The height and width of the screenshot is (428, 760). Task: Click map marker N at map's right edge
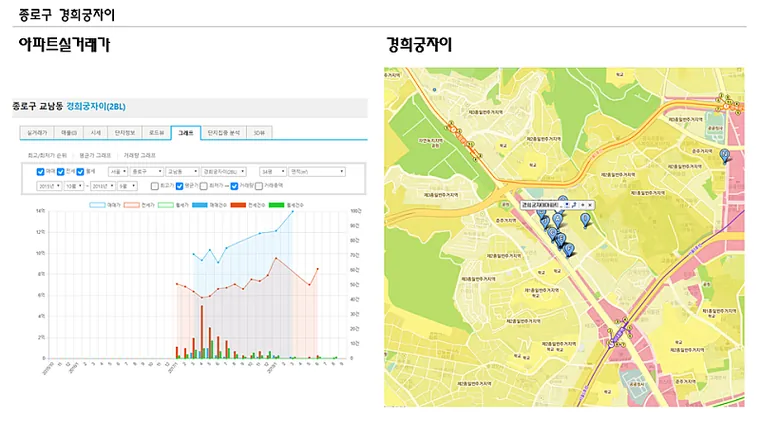point(725,156)
